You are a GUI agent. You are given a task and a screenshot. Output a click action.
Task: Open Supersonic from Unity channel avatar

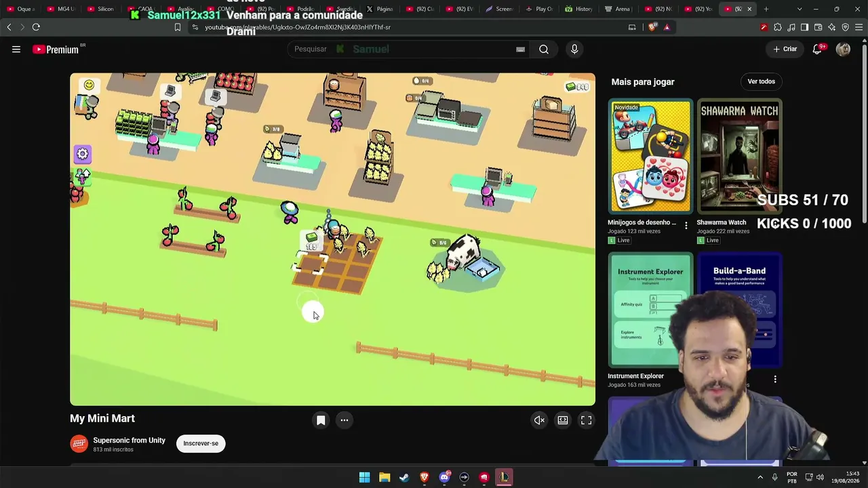coord(79,444)
